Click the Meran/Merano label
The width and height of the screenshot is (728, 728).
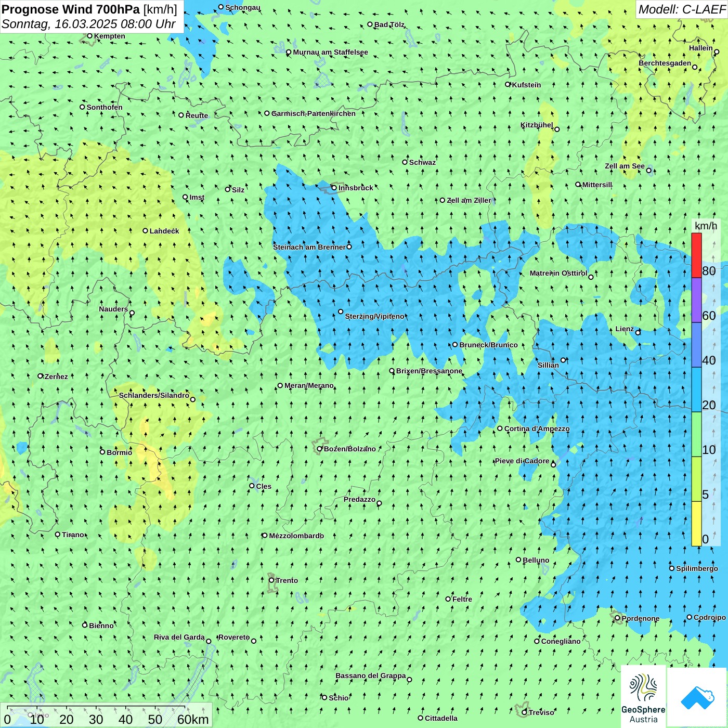(x=309, y=385)
